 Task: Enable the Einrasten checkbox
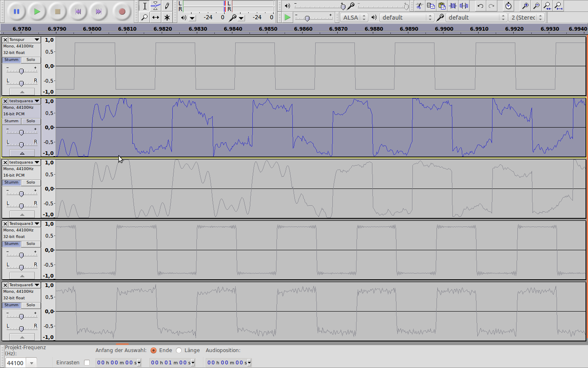pos(87,363)
